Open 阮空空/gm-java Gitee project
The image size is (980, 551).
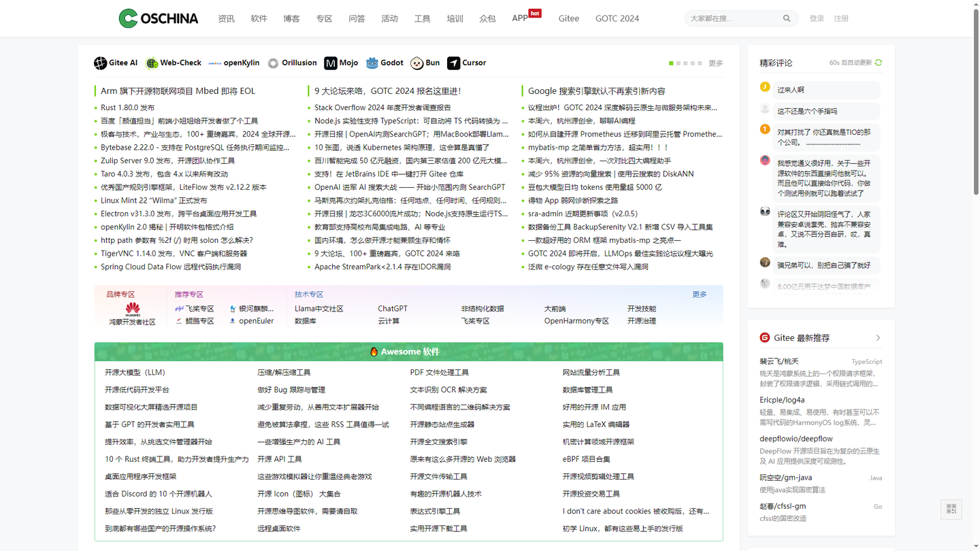785,478
